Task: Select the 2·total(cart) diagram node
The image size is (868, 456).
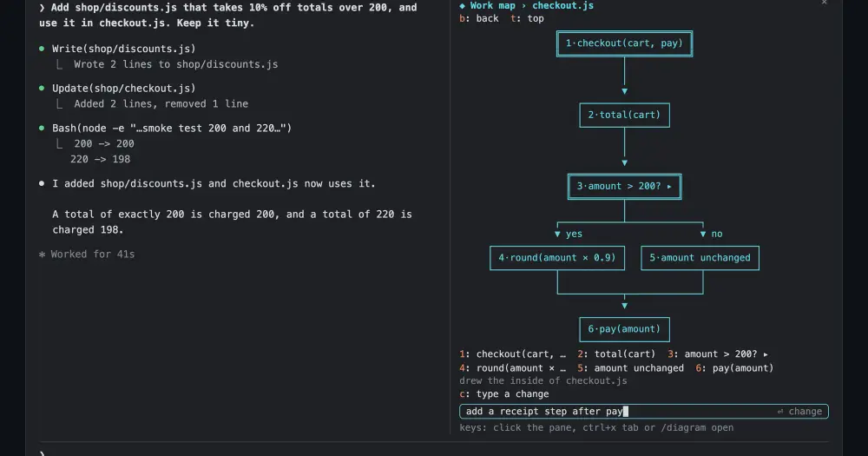Action: coord(624,115)
